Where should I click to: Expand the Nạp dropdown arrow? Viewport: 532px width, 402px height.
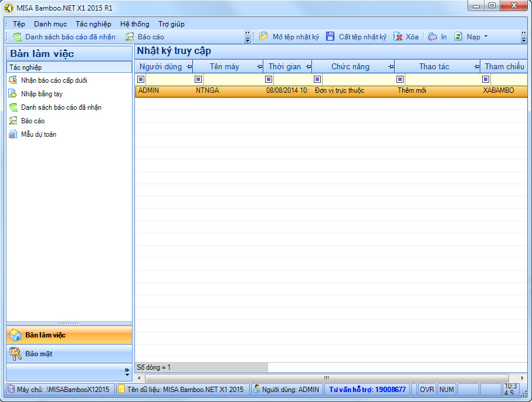pyautogui.click(x=486, y=36)
